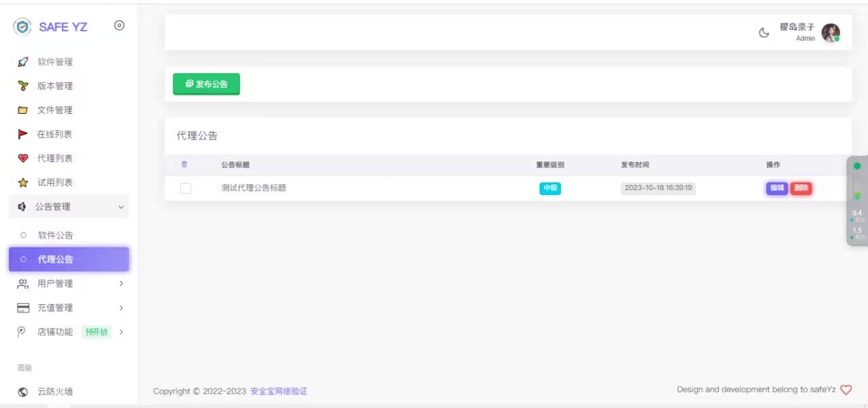
Task: Open the Admin user avatar
Action: [x=830, y=33]
